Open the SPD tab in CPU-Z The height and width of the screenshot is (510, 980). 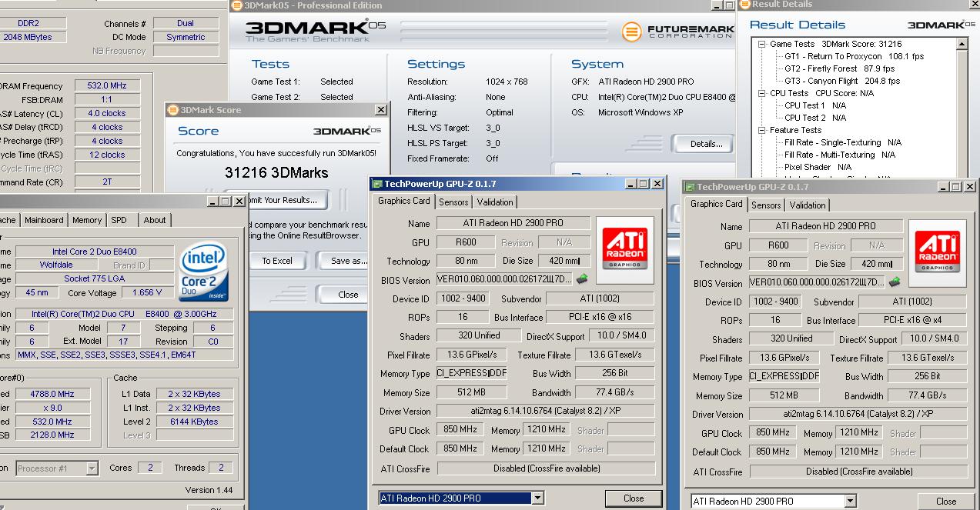click(x=119, y=220)
